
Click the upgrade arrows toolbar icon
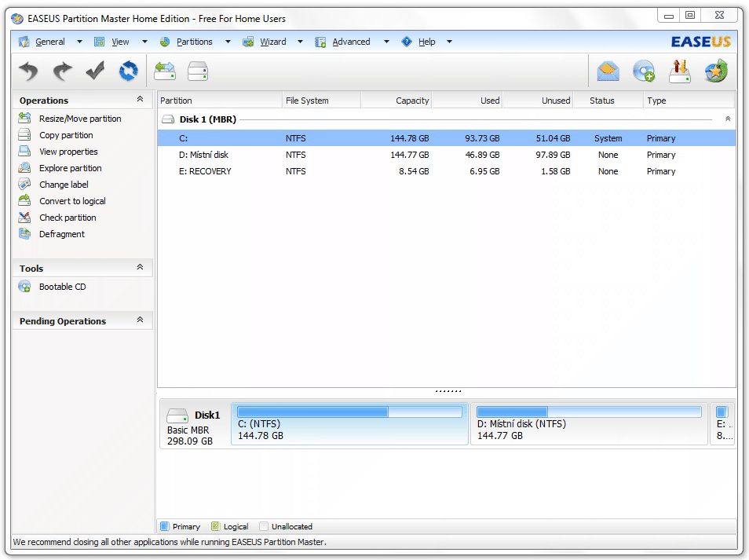coord(680,71)
